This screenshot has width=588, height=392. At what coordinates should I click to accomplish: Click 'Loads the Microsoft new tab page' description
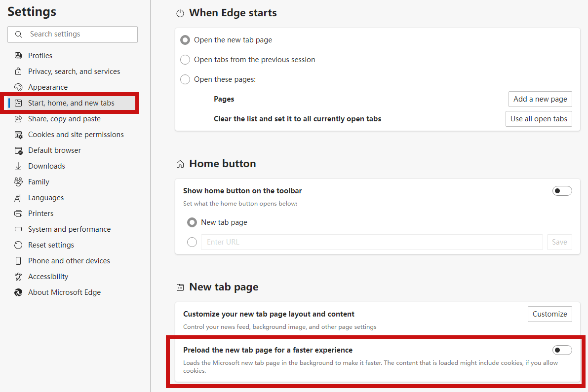coord(370,366)
